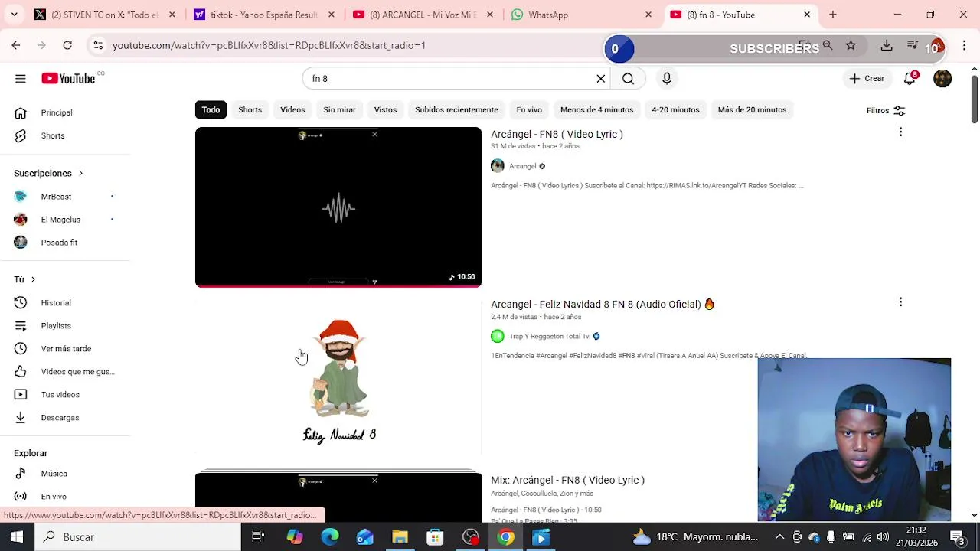
Task: Select the Más de 20 minutos chip
Action: coord(752,109)
